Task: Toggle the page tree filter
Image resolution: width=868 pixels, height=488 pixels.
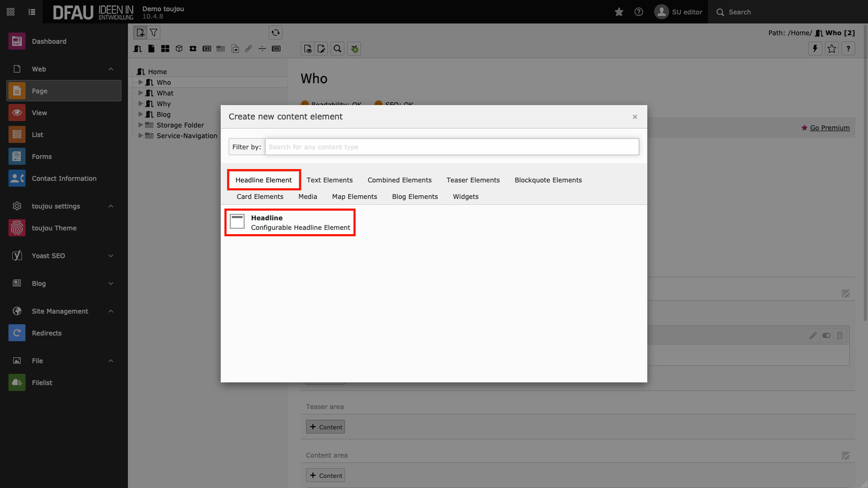Action: pyautogui.click(x=154, y=33)
